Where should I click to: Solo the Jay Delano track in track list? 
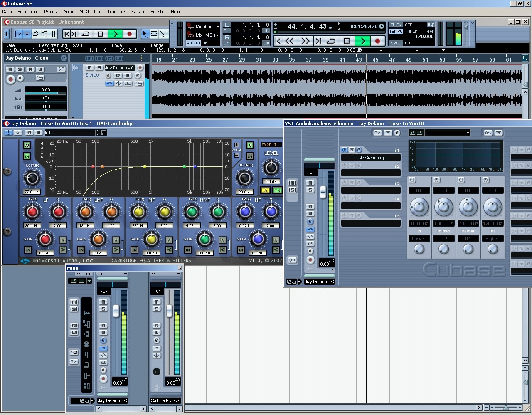coord(99,68)
